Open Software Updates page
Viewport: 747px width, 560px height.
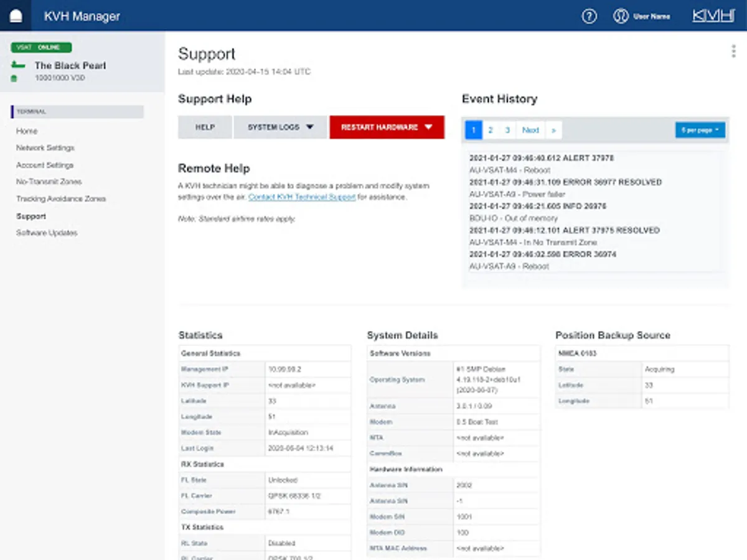[x=47, y=233]
